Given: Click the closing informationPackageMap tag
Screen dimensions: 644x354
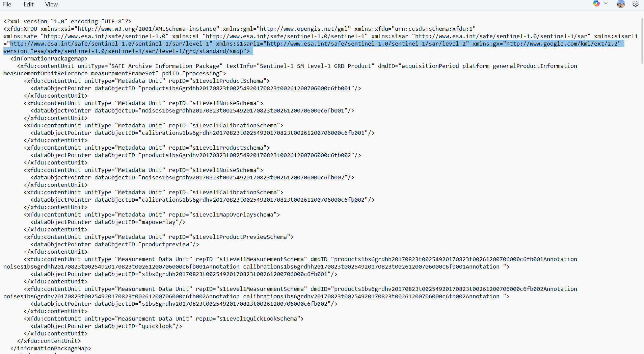Looking at the screenshot, I should 51,348.
